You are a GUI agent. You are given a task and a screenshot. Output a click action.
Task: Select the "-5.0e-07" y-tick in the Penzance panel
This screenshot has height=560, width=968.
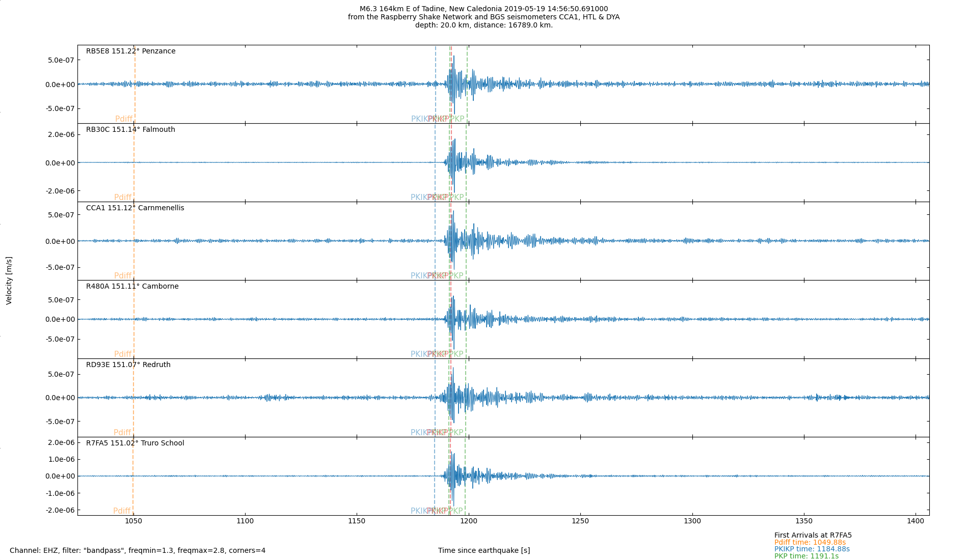tap(60, 108)
